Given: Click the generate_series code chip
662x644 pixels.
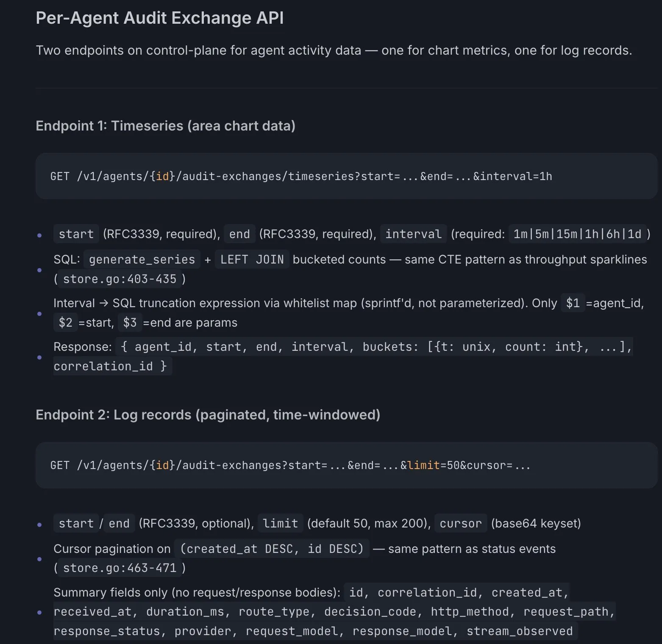Looking at the screenshot, I should (x=142, y=259).
